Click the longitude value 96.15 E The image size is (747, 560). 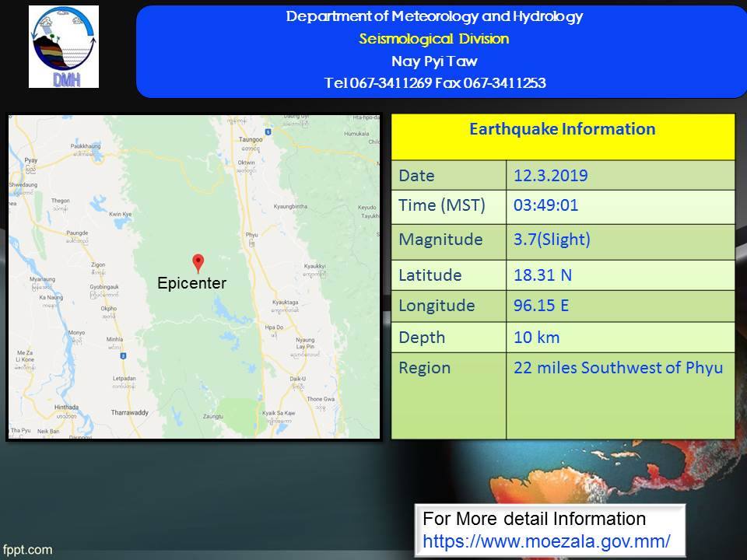click(541, 306)
